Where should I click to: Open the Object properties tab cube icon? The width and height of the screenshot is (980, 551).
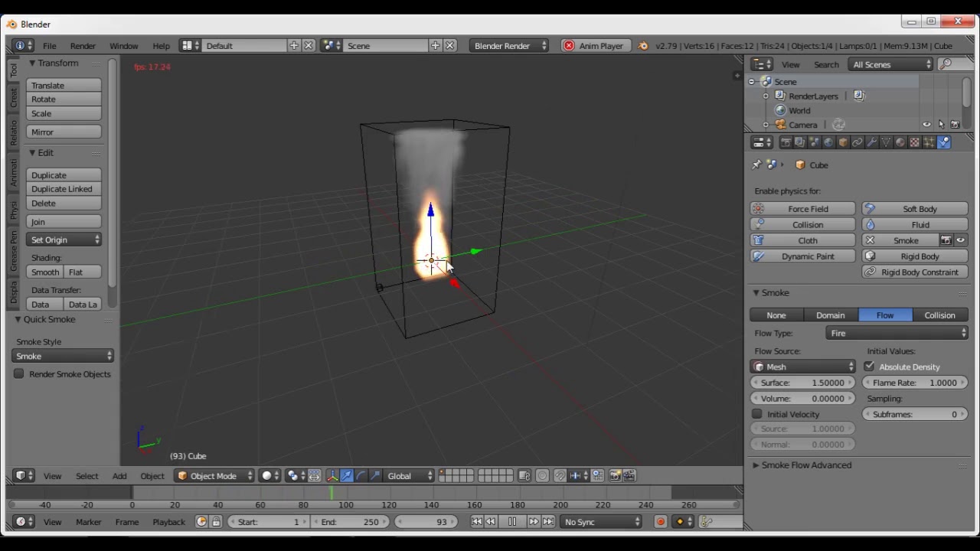843,142
